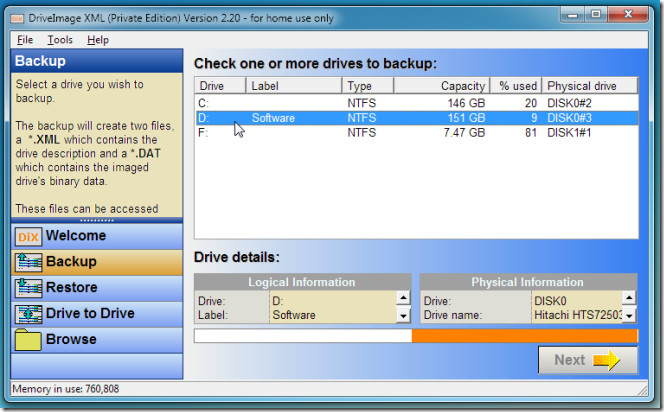Click the DISK0#3 physical drive cell
The width and height of the screenshot is (664, 412).
click(x=569, y=118)
